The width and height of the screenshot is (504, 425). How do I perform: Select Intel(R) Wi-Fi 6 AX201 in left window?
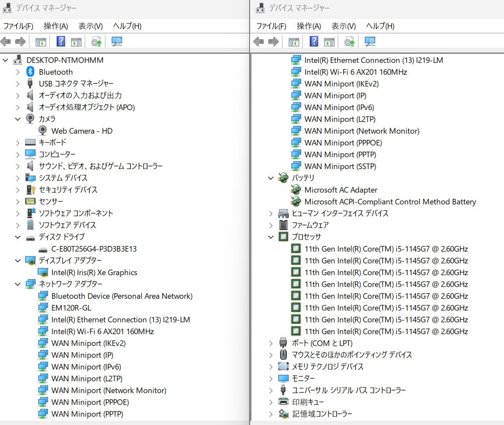point(103,331)
